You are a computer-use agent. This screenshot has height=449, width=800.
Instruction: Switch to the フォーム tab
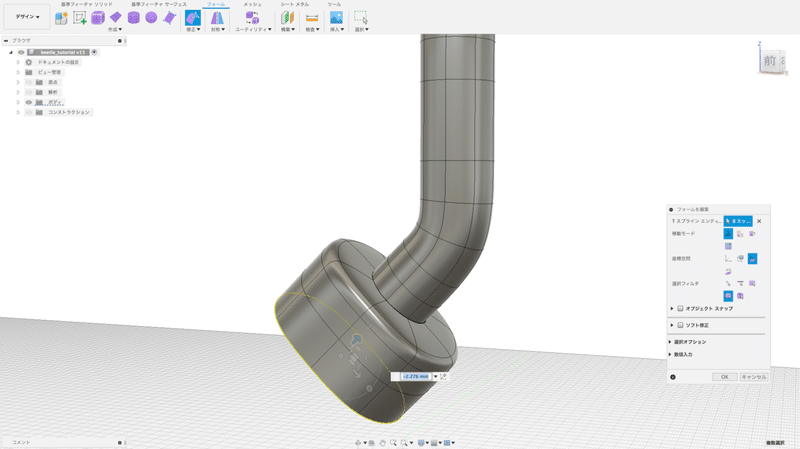(216, 4)
